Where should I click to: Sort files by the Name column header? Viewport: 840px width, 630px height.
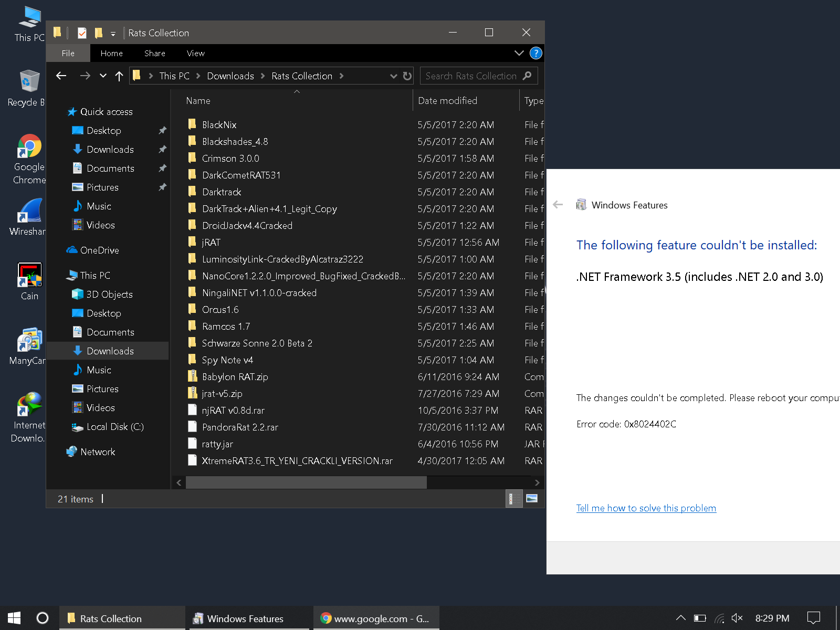(x=297, y=101)
